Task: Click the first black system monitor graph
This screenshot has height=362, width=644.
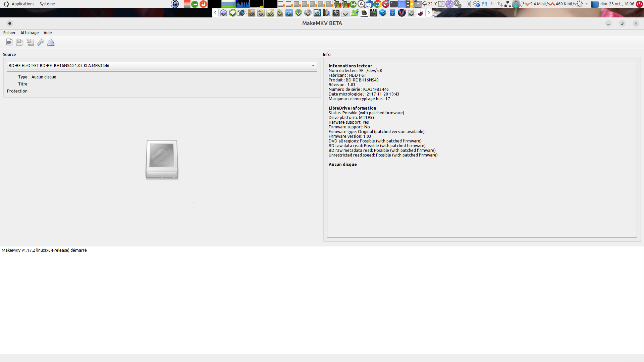Action: coord(214,4)
